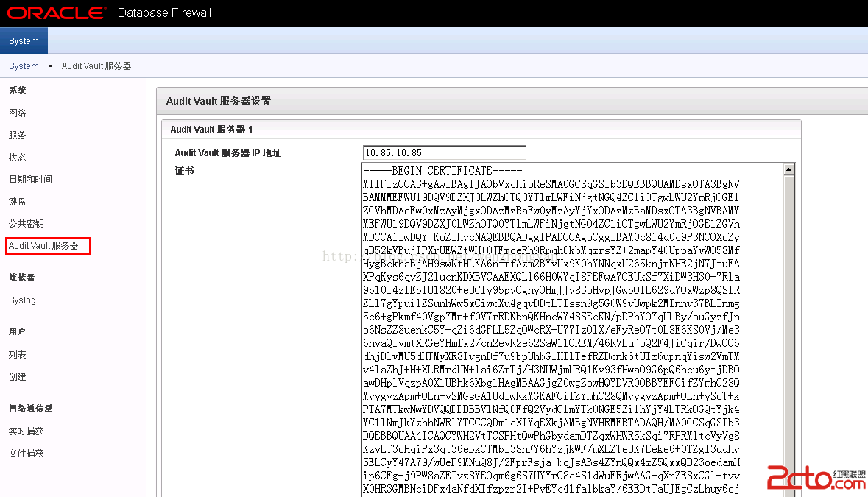Open the 文件捕获 link
868x497 pixels.
26,454
